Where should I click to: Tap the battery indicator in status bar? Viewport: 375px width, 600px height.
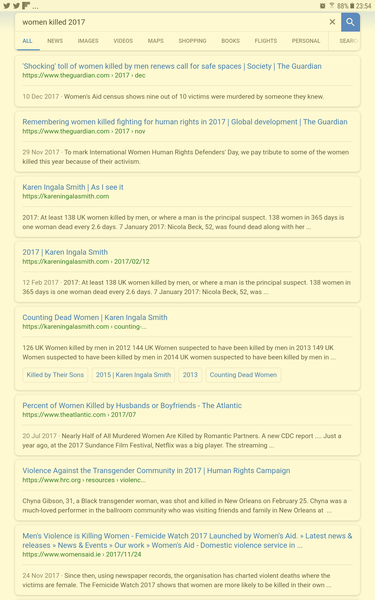(352, 6)
